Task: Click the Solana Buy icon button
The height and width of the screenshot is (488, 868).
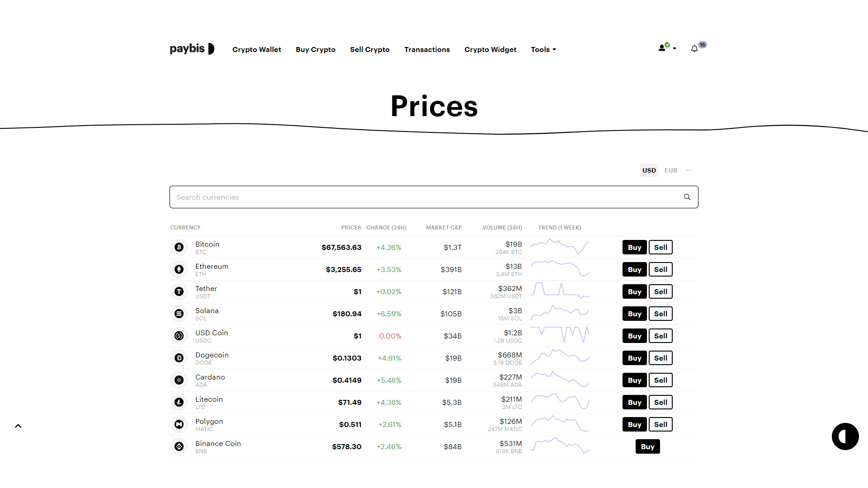Action: pos(634,314)
